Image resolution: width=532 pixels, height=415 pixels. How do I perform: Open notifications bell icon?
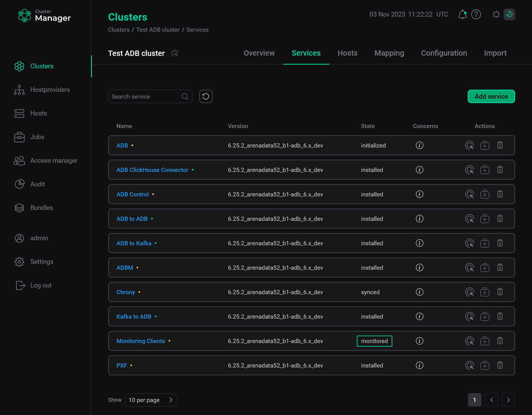(462, 14)
